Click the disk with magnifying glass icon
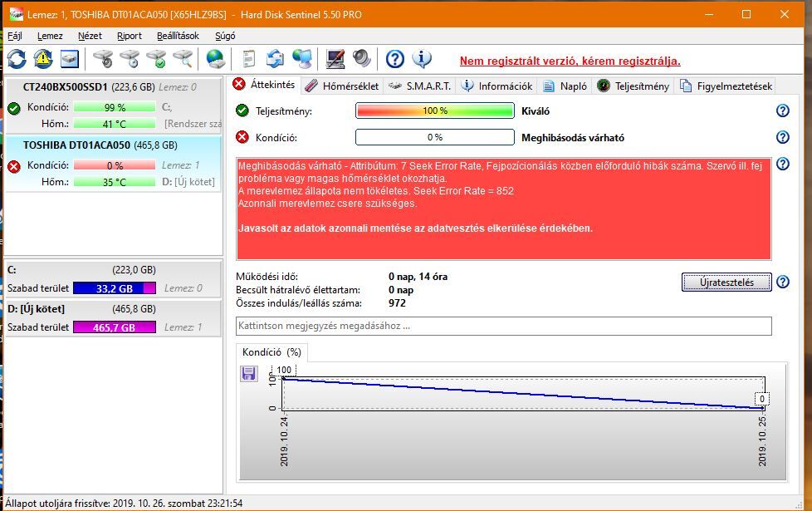812x511 pixels. (183, 59)
